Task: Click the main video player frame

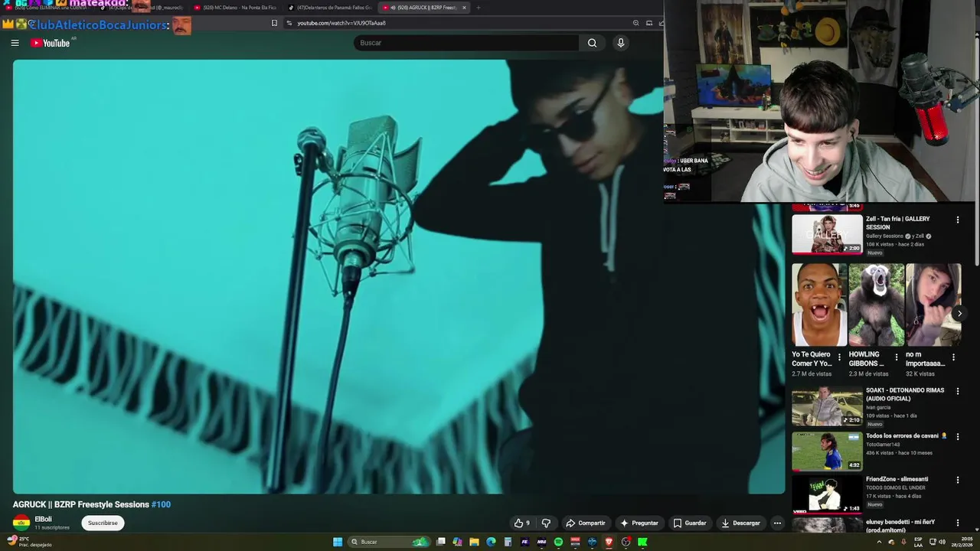Action: click(399, 276)
